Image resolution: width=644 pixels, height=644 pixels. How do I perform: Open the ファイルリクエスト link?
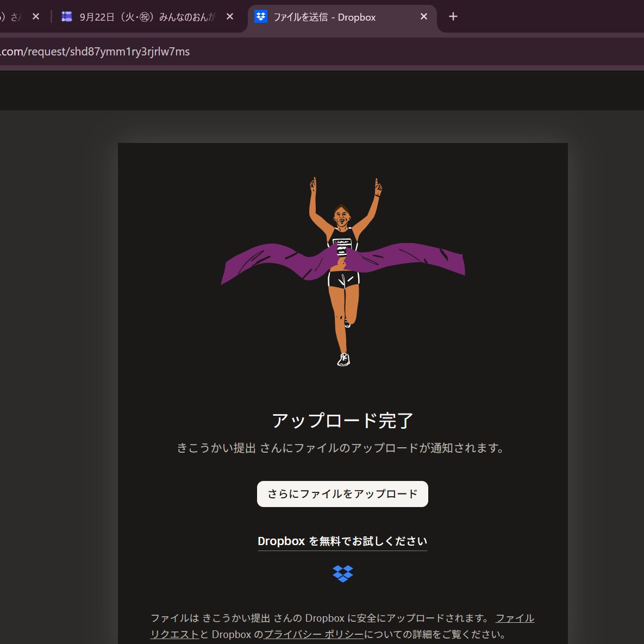(x=342, y=626)
